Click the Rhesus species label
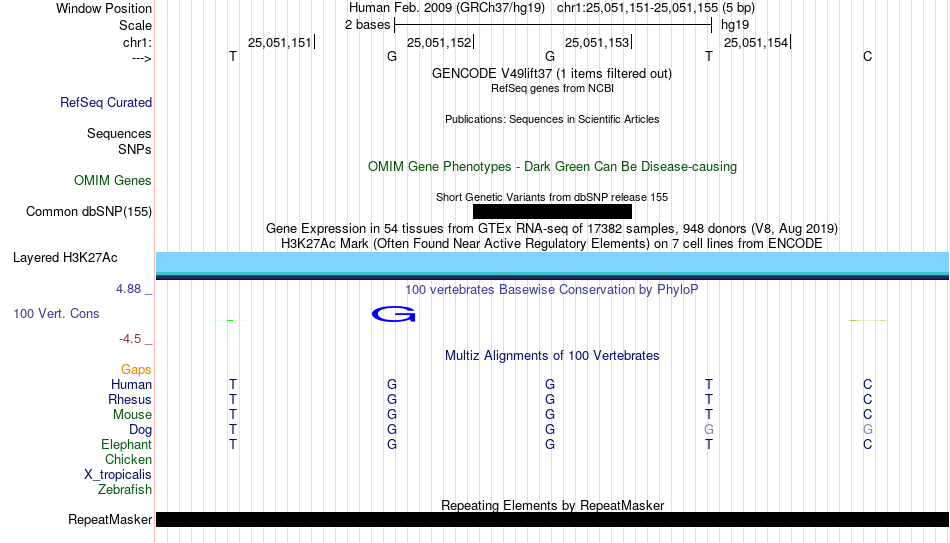This screenshot has width=950, height=543. (x=130, y=399)
